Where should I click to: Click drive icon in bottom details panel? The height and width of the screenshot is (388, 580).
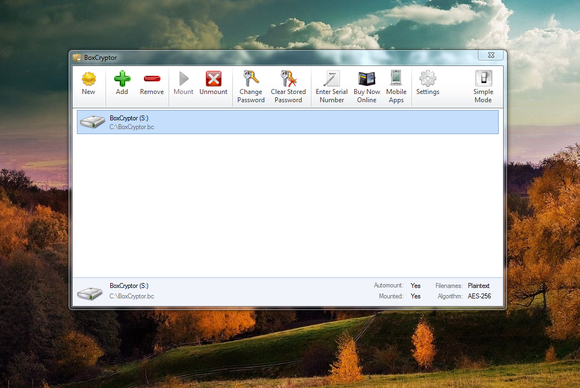(x=90, y=294)
